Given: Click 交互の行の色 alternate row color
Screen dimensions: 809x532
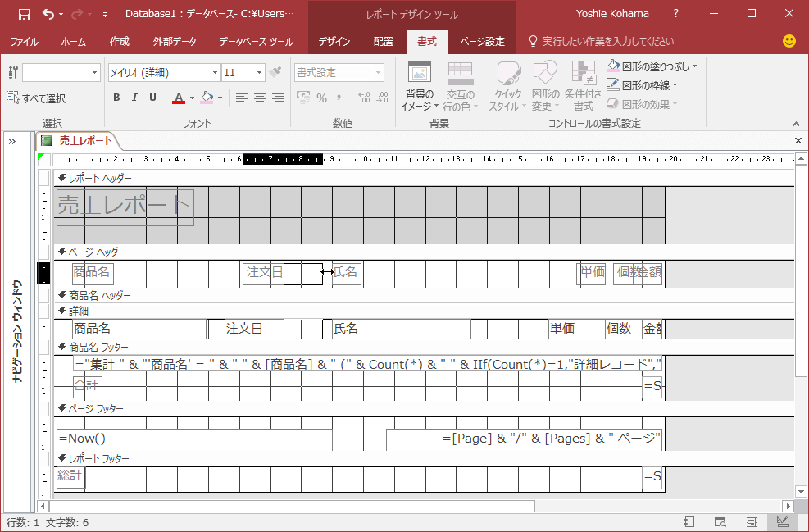Looking at the screenshot, I should pos(460,86).
